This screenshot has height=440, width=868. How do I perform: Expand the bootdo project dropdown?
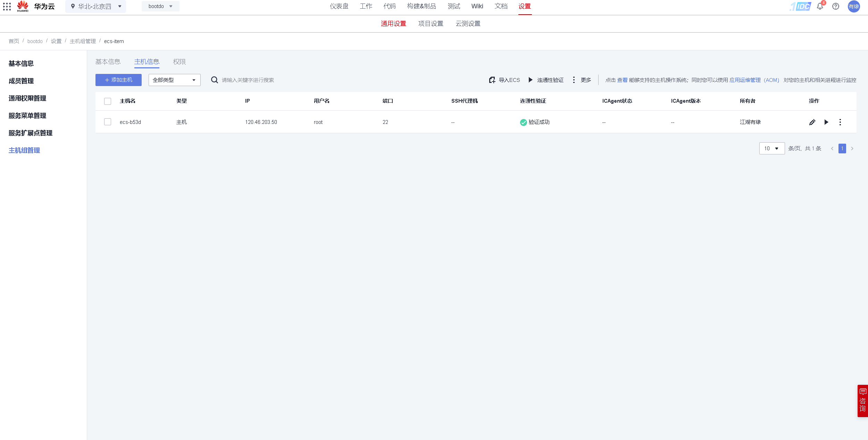click(x=160, y=7)
